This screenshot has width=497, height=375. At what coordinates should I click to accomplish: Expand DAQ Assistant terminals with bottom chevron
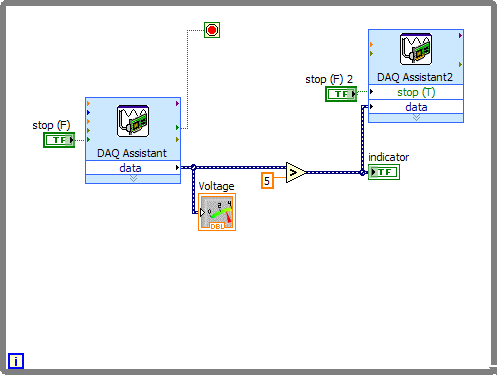(133, 179)
